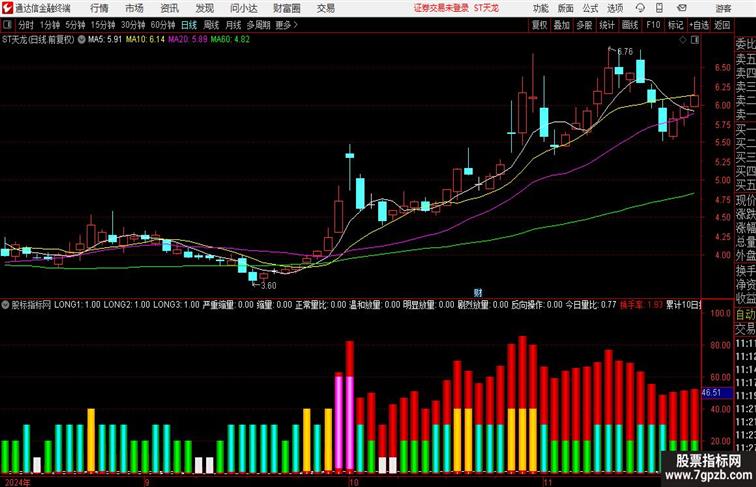Open the 市场 menu

click(x=135, y=8)
